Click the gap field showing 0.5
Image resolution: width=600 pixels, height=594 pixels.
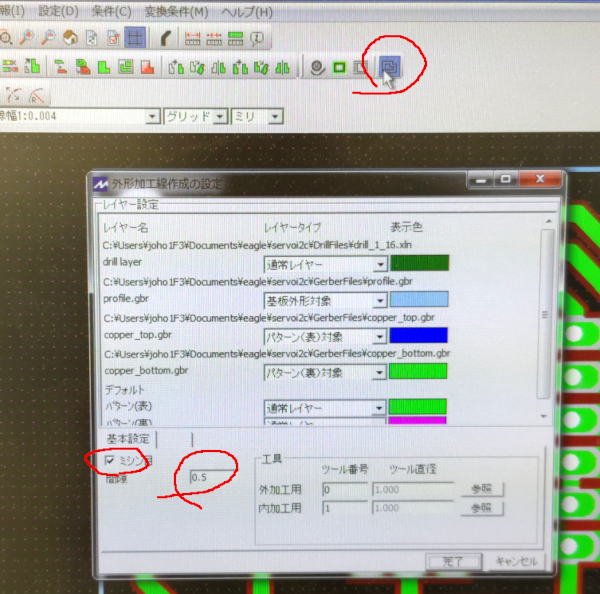[212, 477]
